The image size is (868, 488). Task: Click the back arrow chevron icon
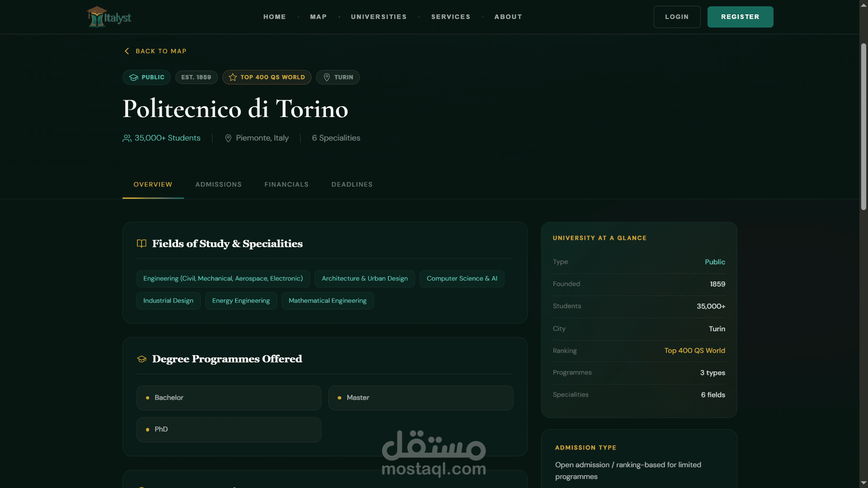(127, 51)
